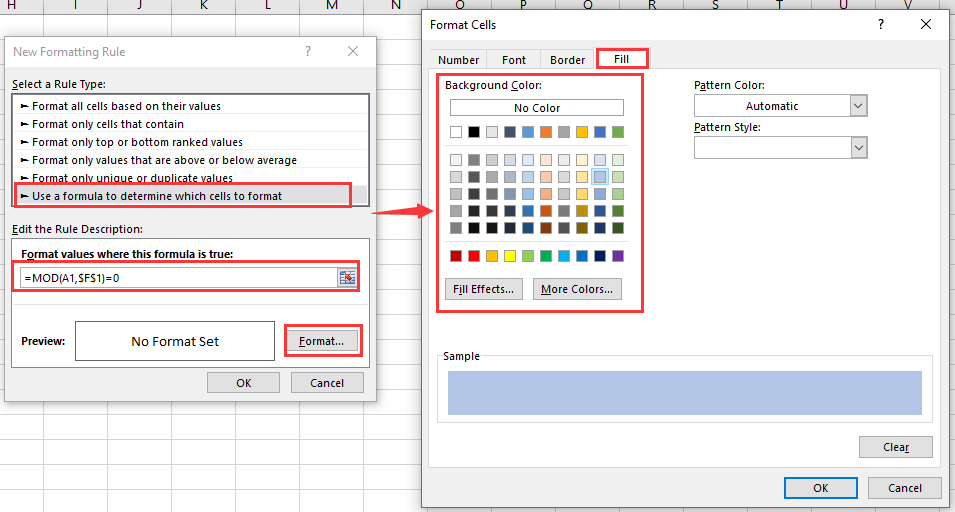Click the range selector icon in formula box

[x=347, y=278]
